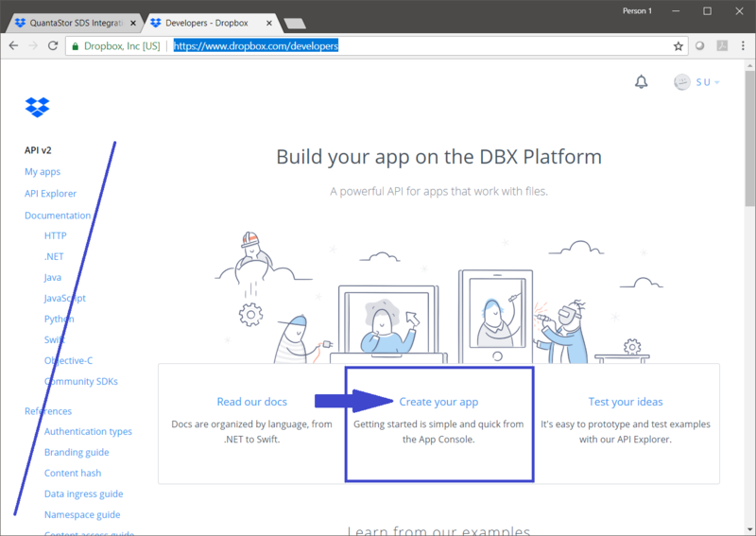Click the PDF extension icon in toolbar

[722, 45]
